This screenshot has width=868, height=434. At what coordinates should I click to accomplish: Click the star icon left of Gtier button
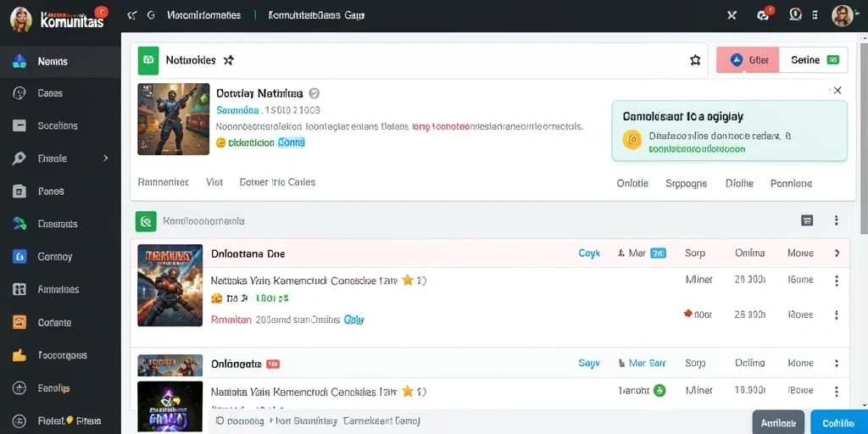(x=695, y=60)
